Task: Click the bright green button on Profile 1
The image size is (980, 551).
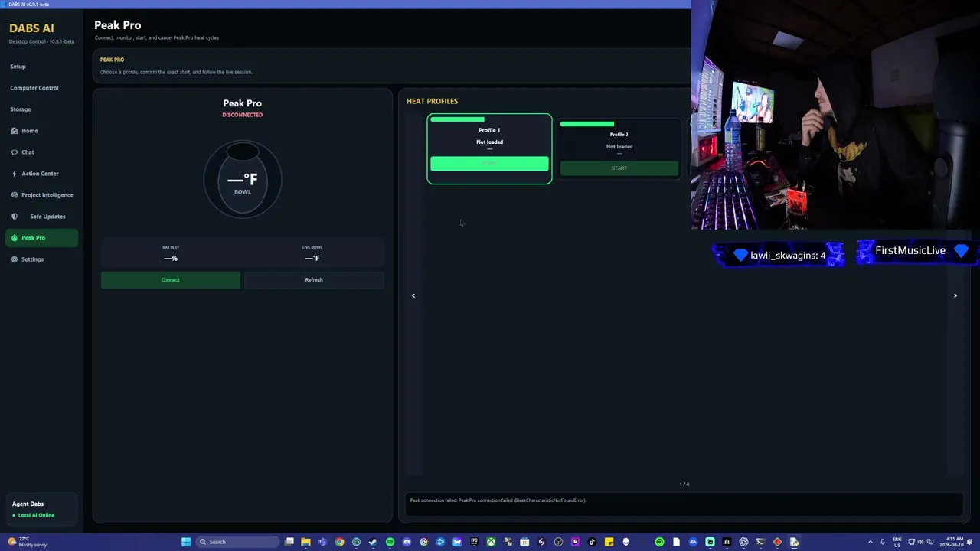Action: [x=489, y=164]
